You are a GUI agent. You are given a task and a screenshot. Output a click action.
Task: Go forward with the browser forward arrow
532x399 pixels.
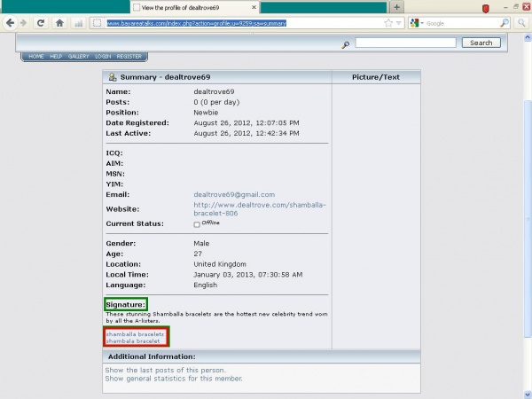[x=23, y=23]
